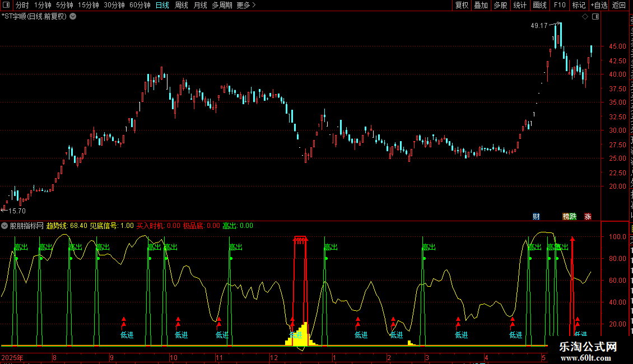The image size is (633, 364).
Task: Click the 叠加 overlay button
Action: (481, 5)
